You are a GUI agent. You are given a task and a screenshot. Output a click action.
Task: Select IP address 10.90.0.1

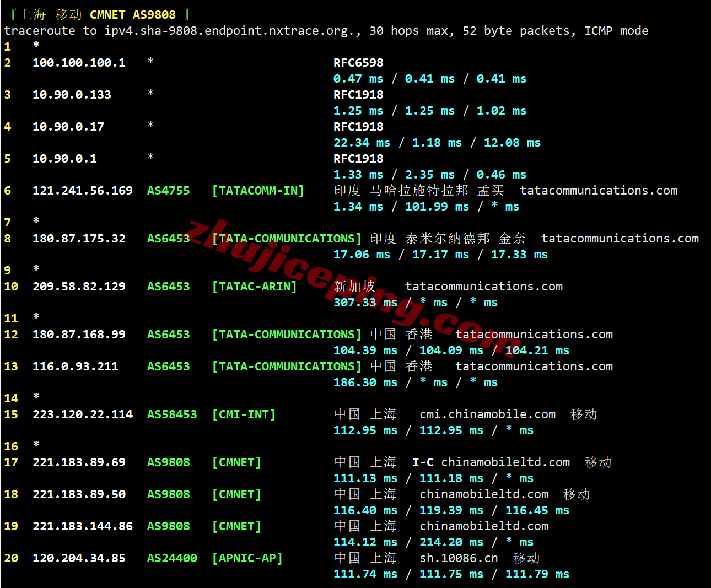64,159
